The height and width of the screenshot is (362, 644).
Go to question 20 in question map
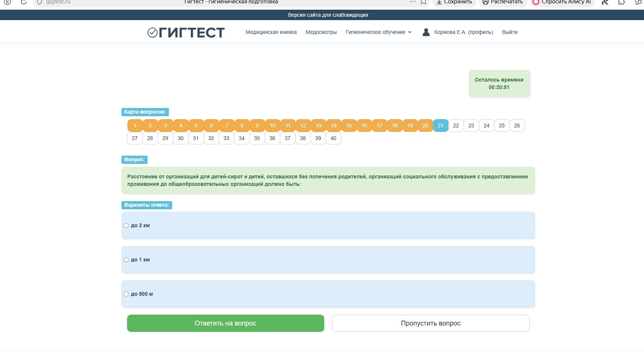(x=425, y=126)
